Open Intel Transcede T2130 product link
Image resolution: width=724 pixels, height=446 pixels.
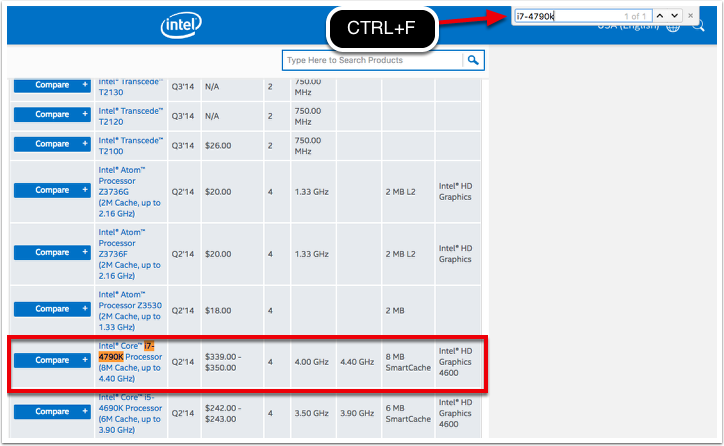pos(130,87)
